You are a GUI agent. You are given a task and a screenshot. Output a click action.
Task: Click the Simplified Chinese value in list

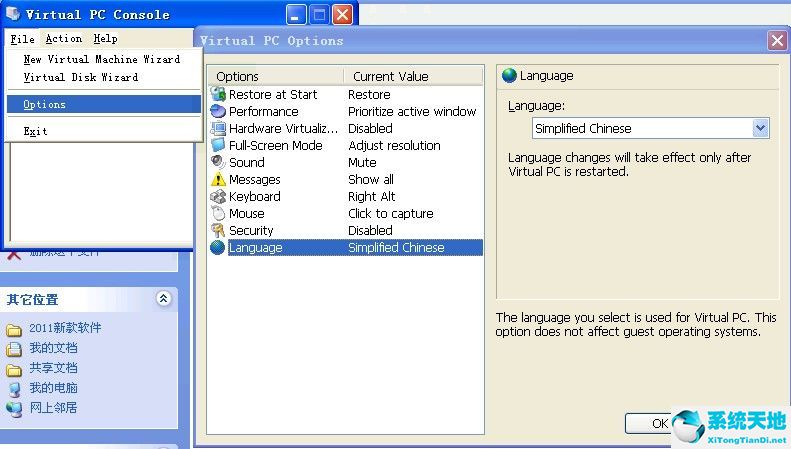point(397,248)
